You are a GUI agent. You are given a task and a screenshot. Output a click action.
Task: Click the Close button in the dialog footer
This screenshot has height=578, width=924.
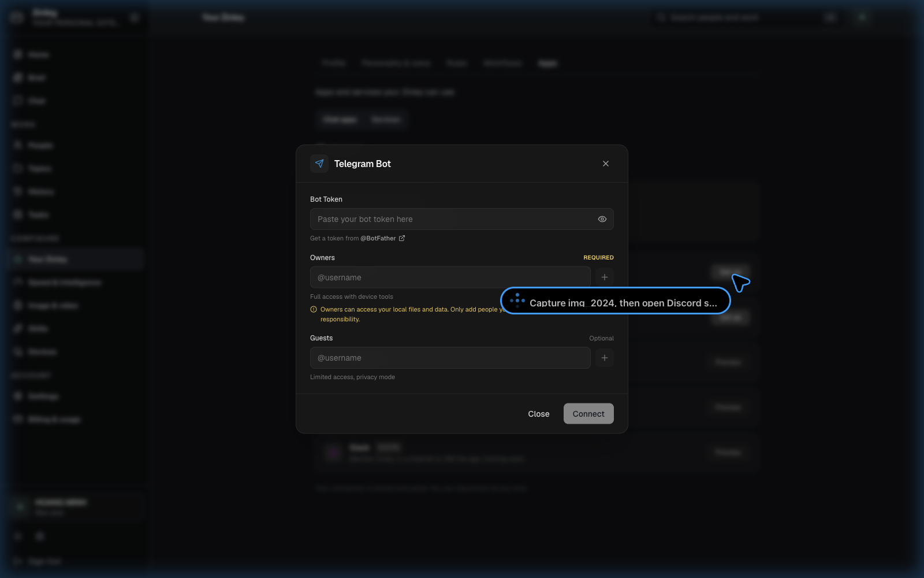click(x=539, y=414)
